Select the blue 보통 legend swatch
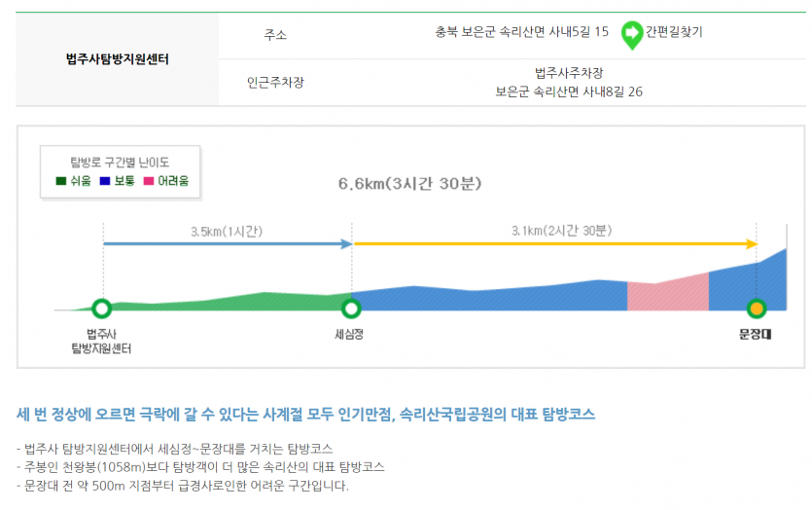Screen dimensions: 812x510 pos(105,181)
